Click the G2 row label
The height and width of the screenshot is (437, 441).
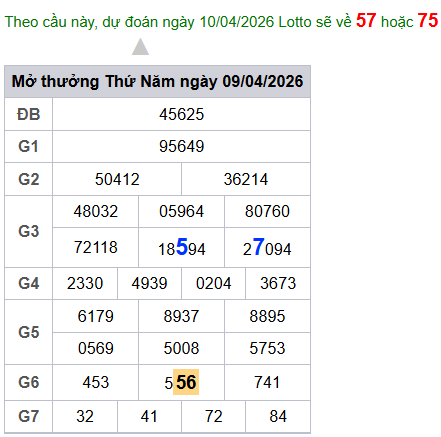tap(29, 179)
